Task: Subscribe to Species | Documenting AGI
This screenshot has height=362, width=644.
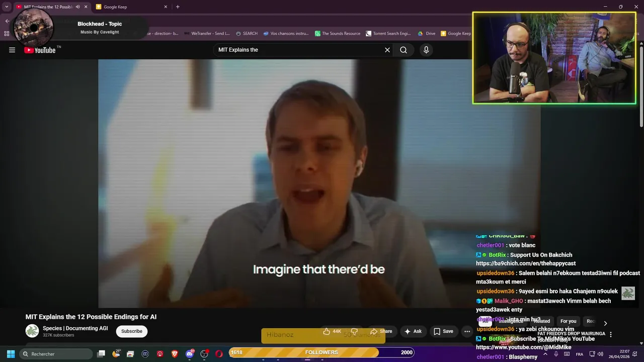Action: coord(132,331)
